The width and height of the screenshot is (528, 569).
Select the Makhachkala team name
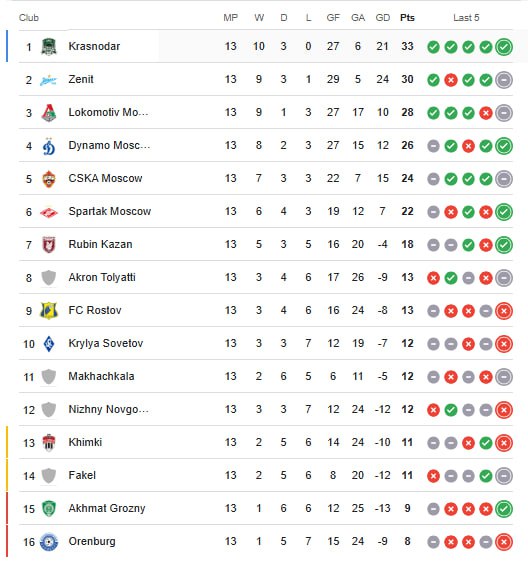tap(101, 376)
